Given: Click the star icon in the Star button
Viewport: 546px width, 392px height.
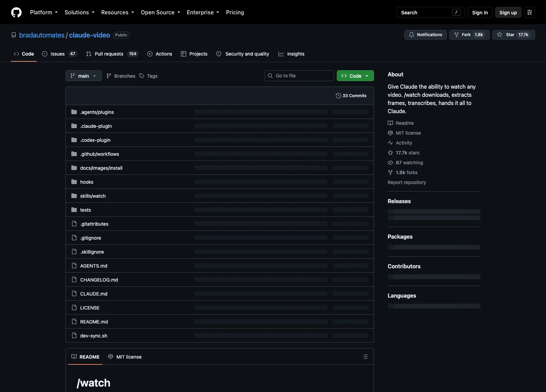Looking at the screenshot, I should pos(500,34).
